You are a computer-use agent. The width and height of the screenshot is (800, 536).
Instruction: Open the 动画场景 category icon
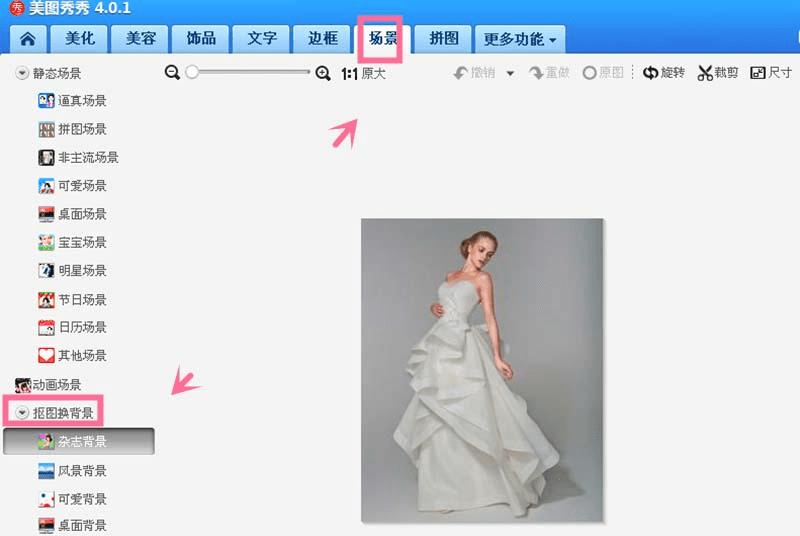(23, 385)
